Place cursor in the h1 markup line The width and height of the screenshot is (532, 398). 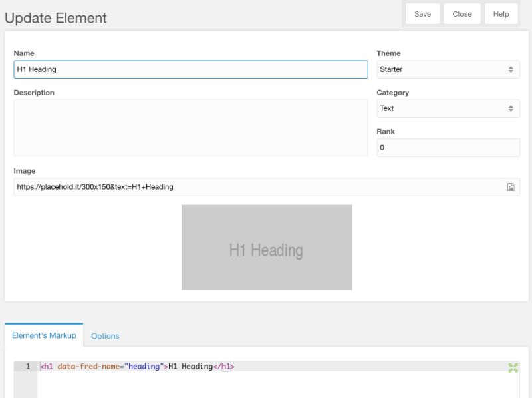137,367
